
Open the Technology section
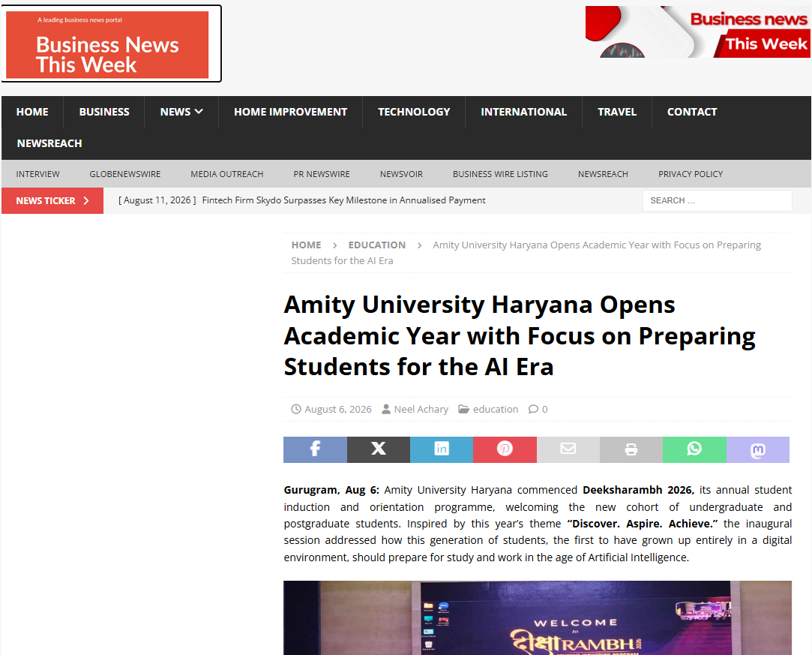[414, 112]
